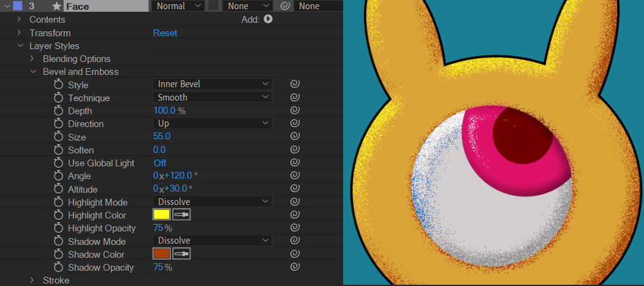Toggle the Shadow Mode stopwatch
This screenshot has width=644, height=286.
pos(59,242)
